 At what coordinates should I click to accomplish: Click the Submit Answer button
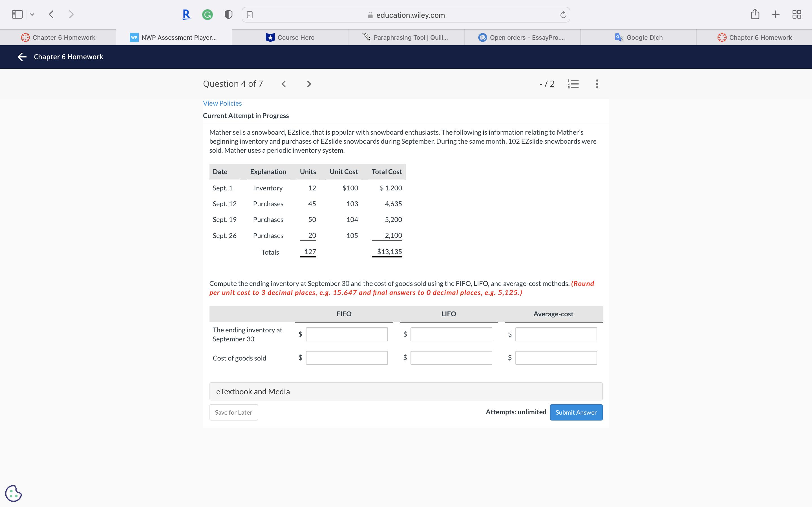(576, 412)
